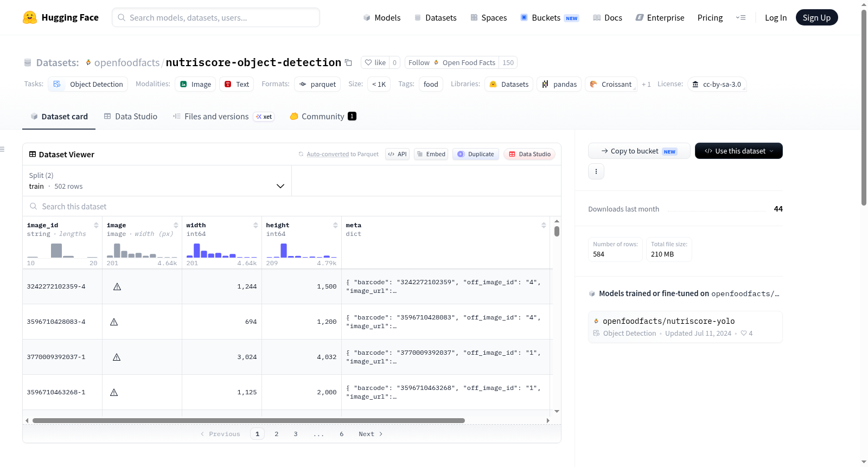Image resolution: width=868 pixels, height=467 pixels.
Task: Go to Spaces
Action: [488, 17]
